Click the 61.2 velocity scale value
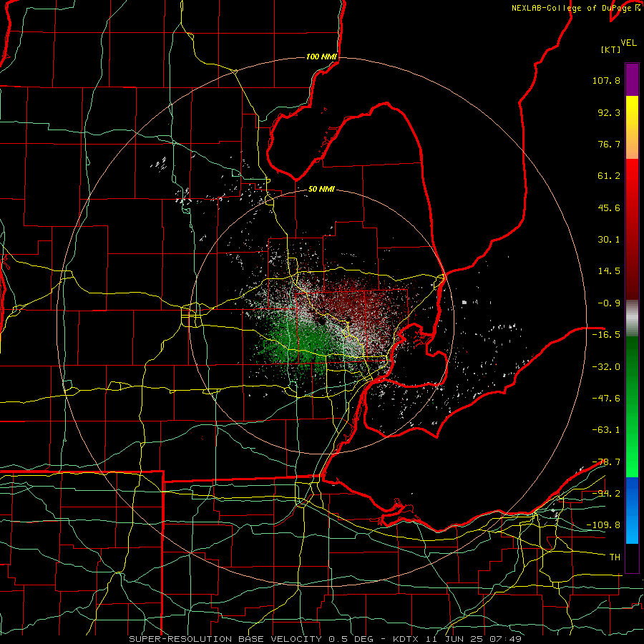The height and width of the screenshot is (644, 644). (609, 176)
